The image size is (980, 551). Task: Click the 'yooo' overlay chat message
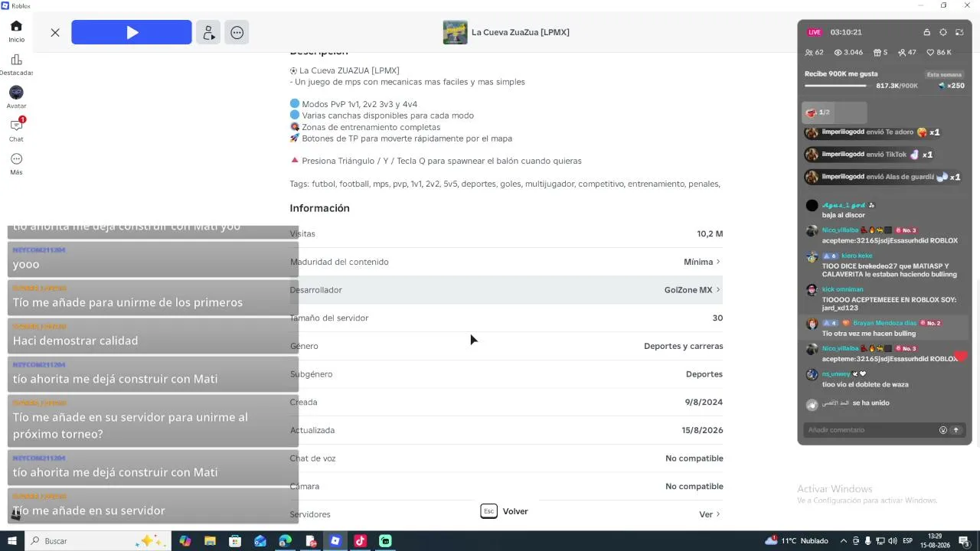(x=153, y=259)
